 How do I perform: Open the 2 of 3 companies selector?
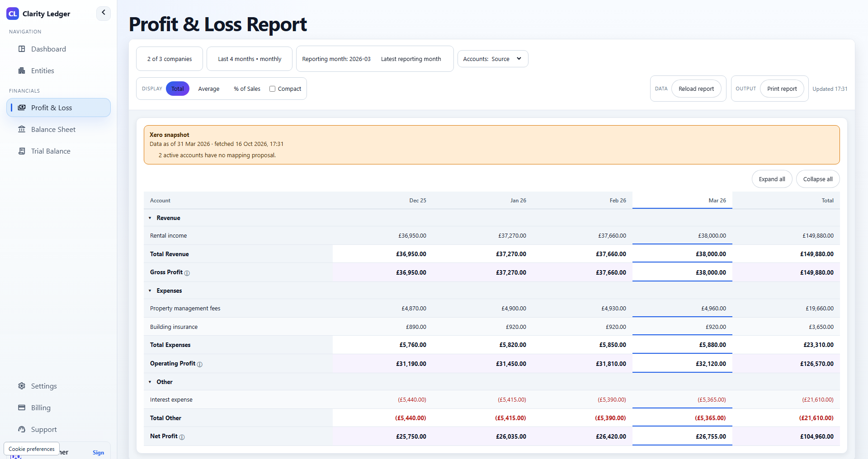click(x=170, y=59)
